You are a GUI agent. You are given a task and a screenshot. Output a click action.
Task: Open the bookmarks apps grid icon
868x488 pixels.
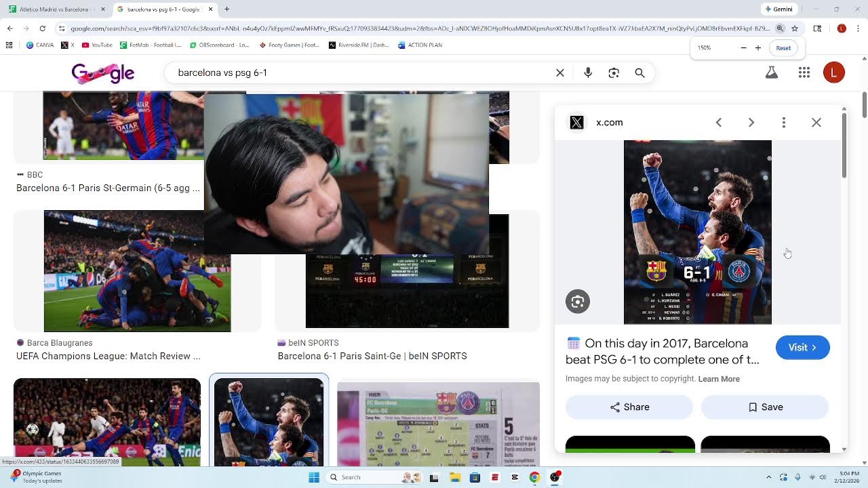9,45
